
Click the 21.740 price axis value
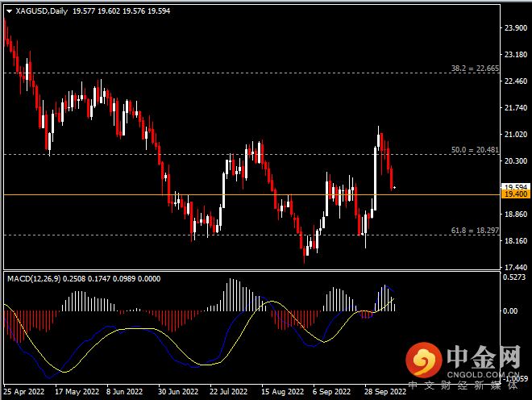coord(516,107)
